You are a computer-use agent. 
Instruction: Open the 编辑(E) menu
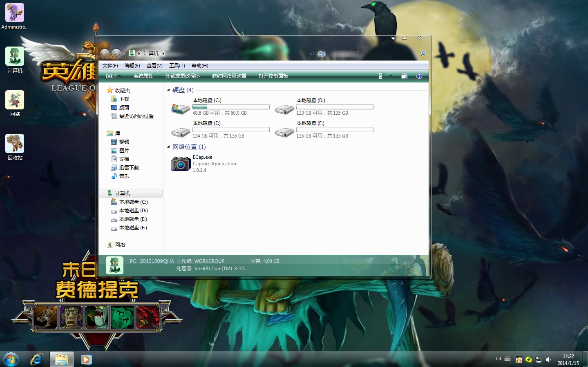click(x=132, y=66)
